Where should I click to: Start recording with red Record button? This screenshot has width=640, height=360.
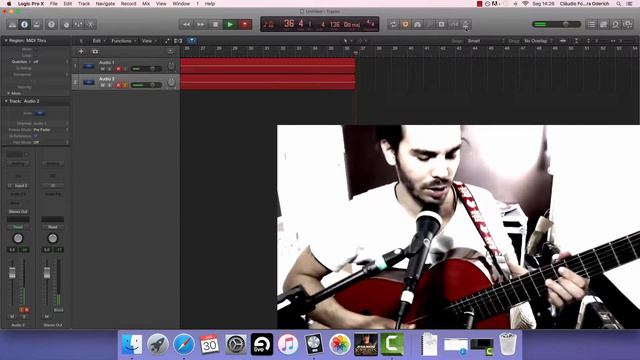pos(244,24)
